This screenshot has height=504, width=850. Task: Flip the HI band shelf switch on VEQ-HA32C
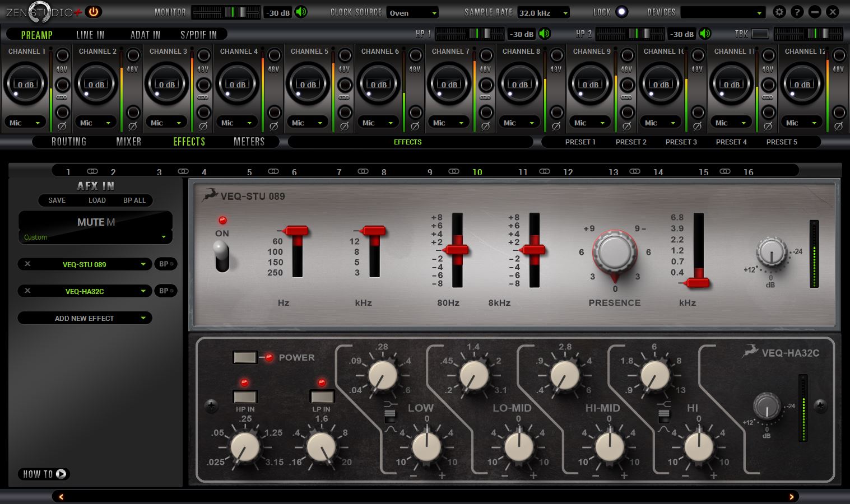tap(664, 416)
